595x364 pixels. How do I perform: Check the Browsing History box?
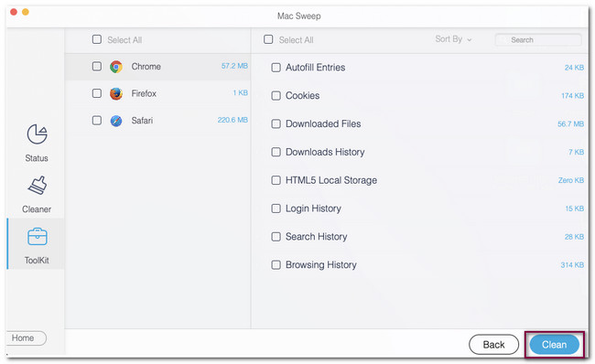coord(276,264)
